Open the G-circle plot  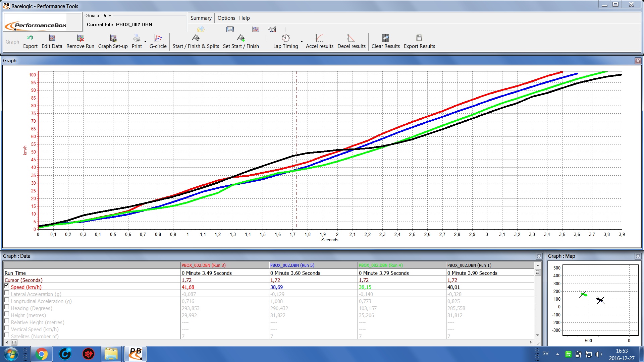point(158,42)
